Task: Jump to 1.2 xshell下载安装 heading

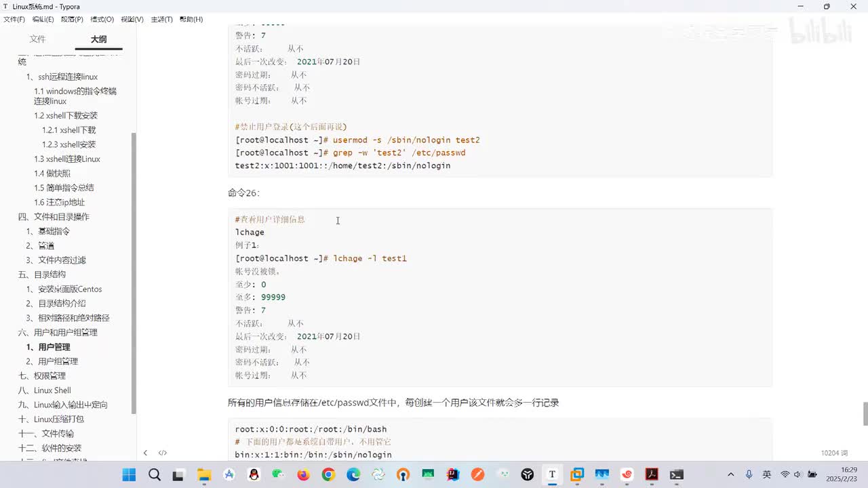Action: (x=66, y=116)
